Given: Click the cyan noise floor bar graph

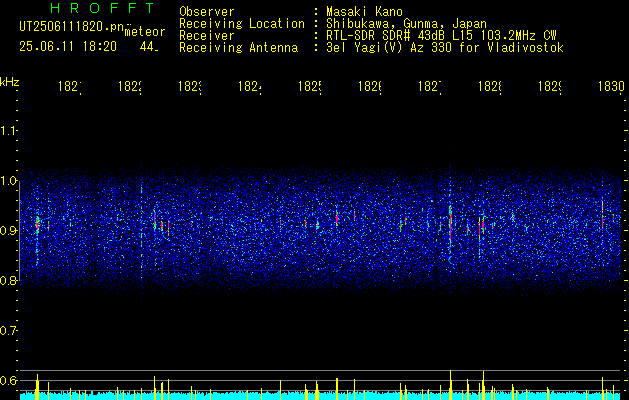Looking at the screenshot, I should click(x=320, y=396).
